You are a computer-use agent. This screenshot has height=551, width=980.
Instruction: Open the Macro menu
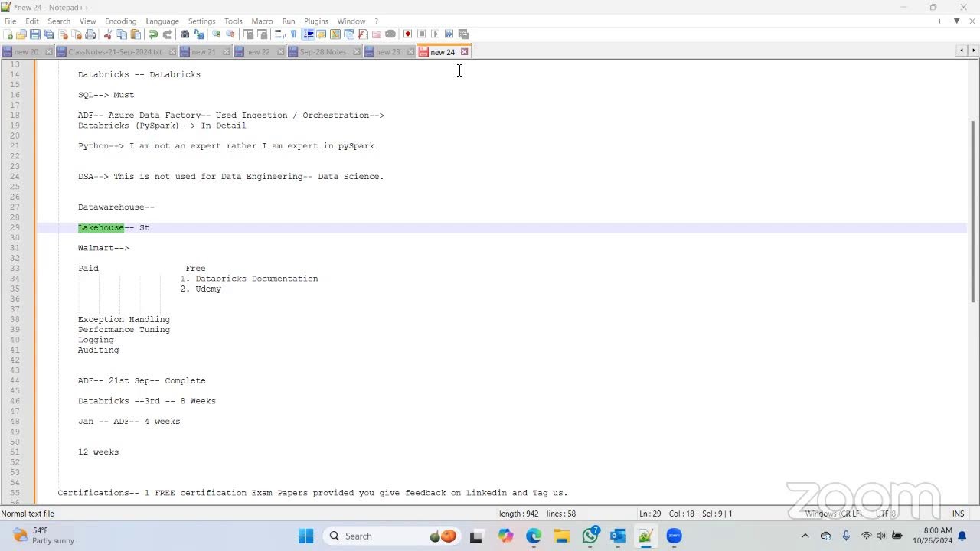click(262, 21)
